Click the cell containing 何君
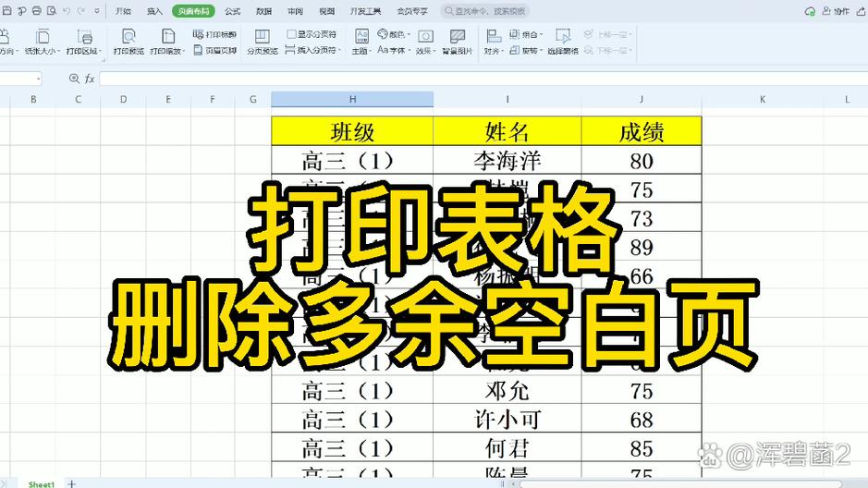 [x=507, y=448]
